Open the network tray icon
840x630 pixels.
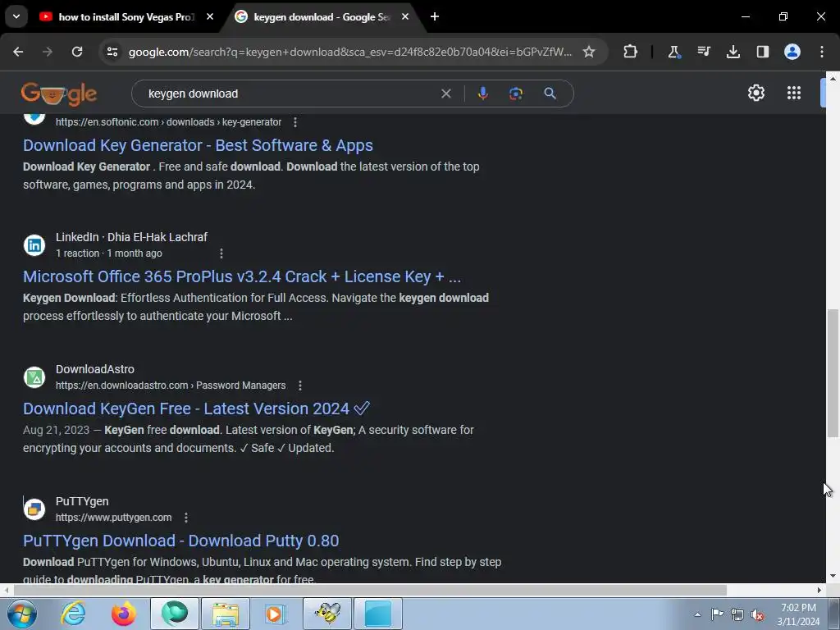tap(737, 614)
